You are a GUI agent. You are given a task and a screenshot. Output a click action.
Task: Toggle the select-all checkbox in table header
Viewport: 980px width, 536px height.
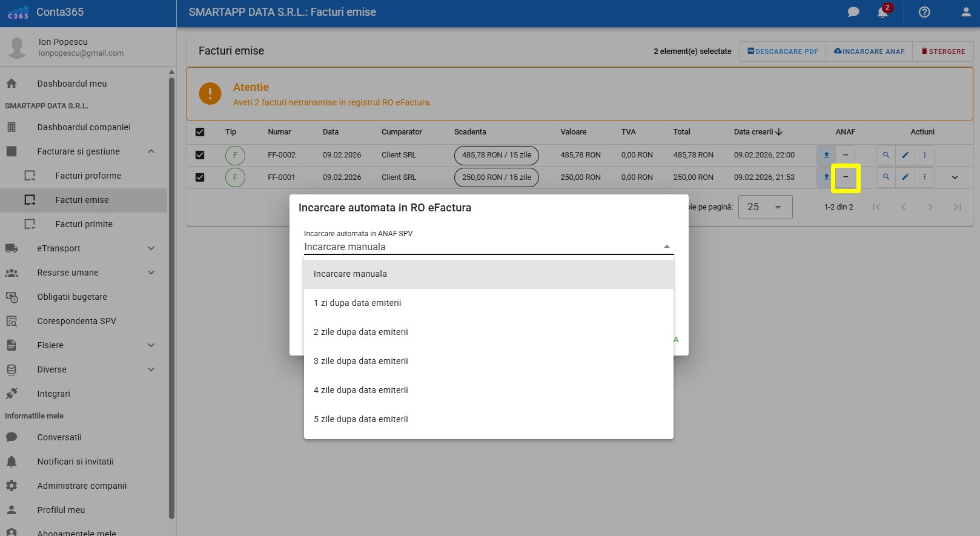pyautogui.click(x=200, y=132)
